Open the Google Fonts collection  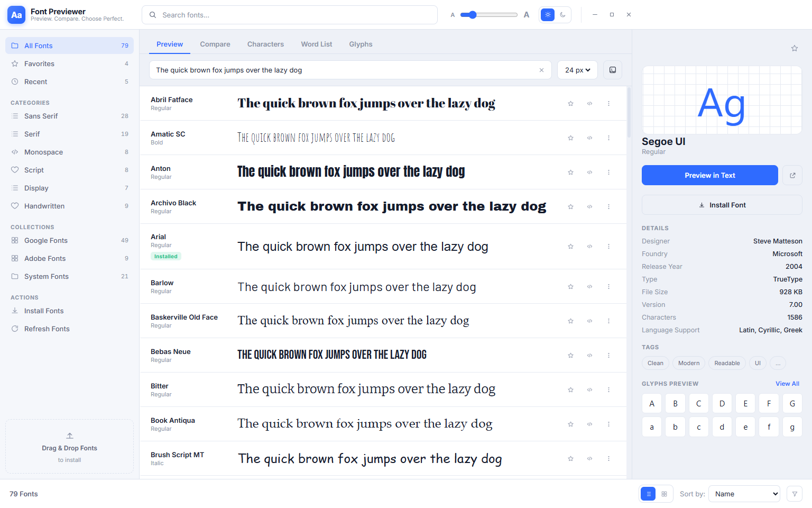coord(69,240)
